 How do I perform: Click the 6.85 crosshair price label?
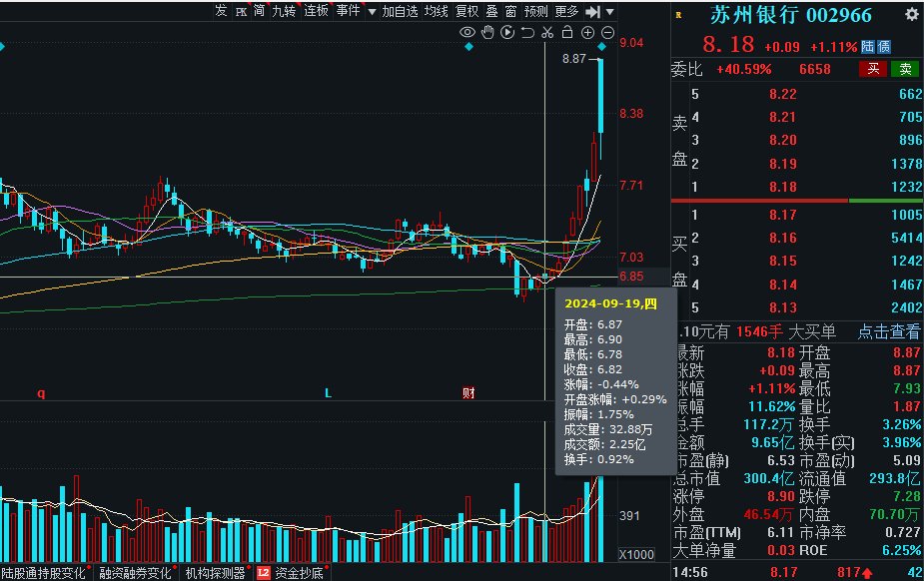point(631,277)
